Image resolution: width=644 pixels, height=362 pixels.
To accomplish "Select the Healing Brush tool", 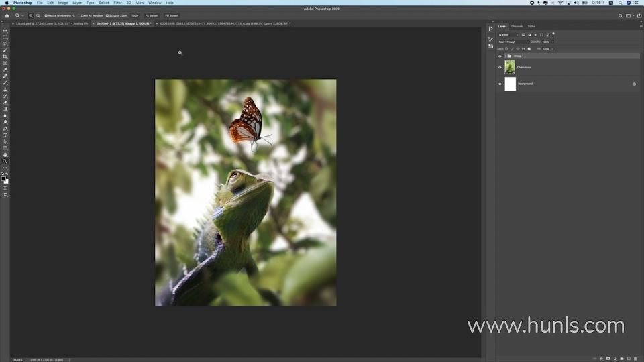I will point(5,76).
